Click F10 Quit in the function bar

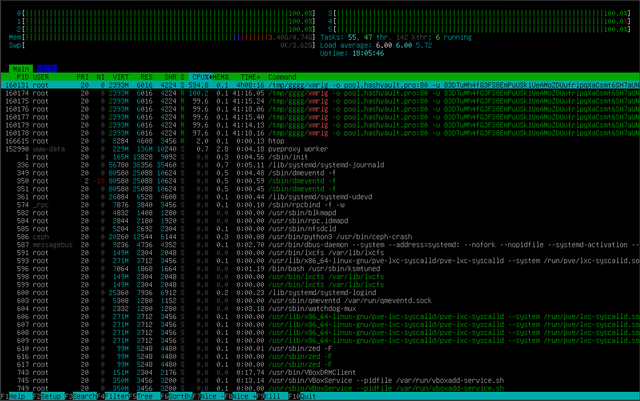point(304,397)
